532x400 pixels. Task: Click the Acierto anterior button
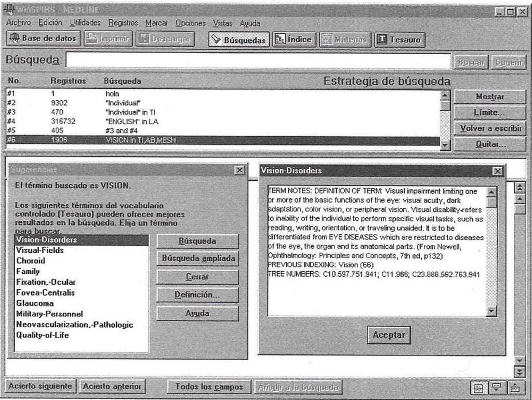(112, 386)
